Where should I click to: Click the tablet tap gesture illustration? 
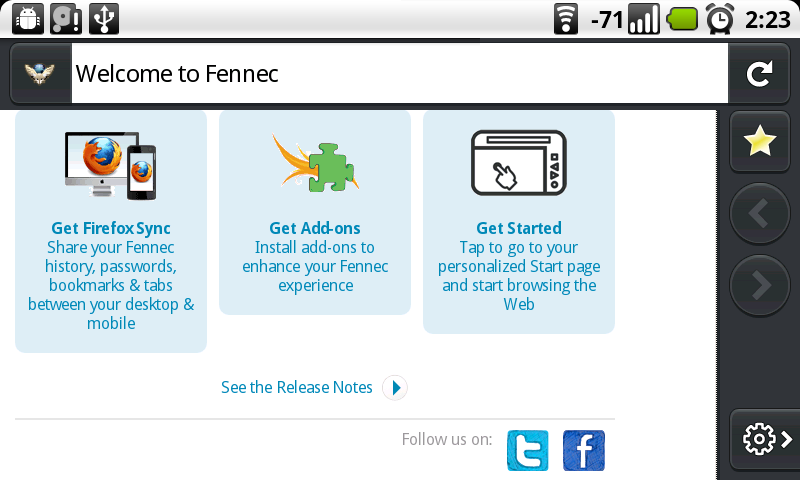coord(519,163)
